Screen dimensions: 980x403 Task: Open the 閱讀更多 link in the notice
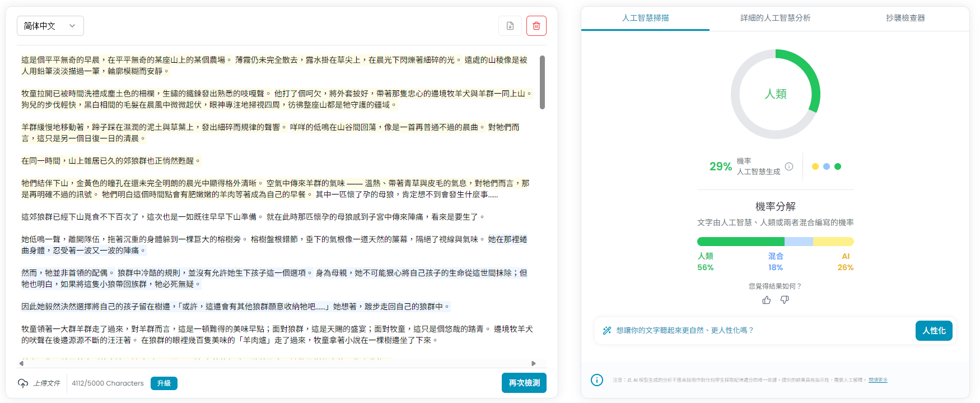(878, 380)
